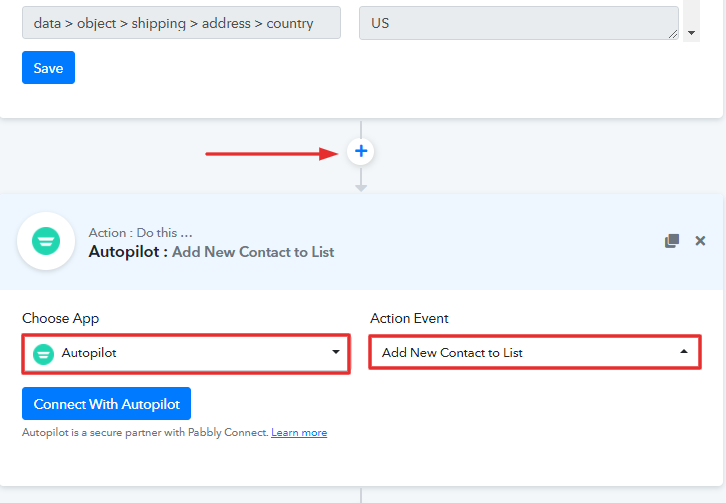Click the Action Event label
Image resolution: width=726 pixels, height=503 pixels.
[409, 318]
